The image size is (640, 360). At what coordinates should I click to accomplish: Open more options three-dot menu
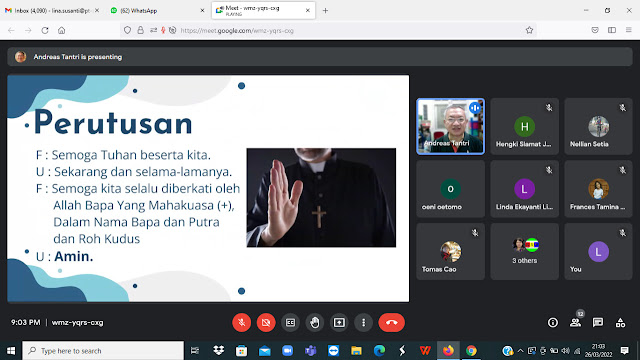click(x=364, y=322)
